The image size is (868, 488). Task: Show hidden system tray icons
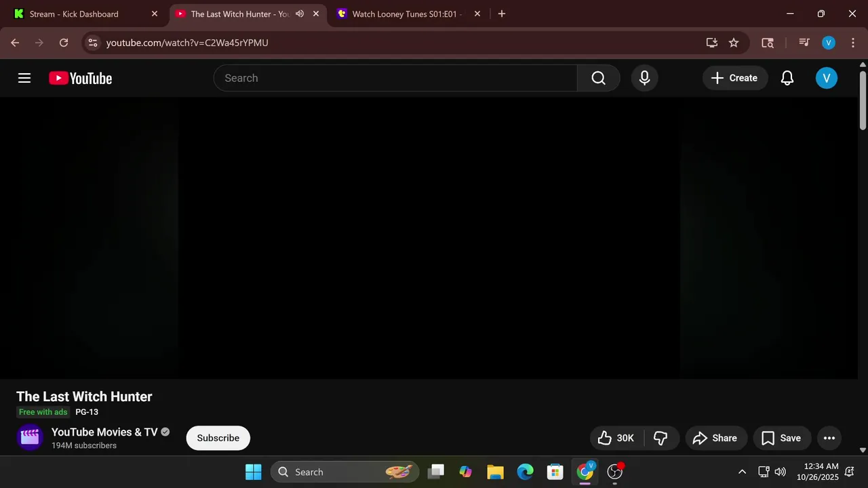(742, 472)
